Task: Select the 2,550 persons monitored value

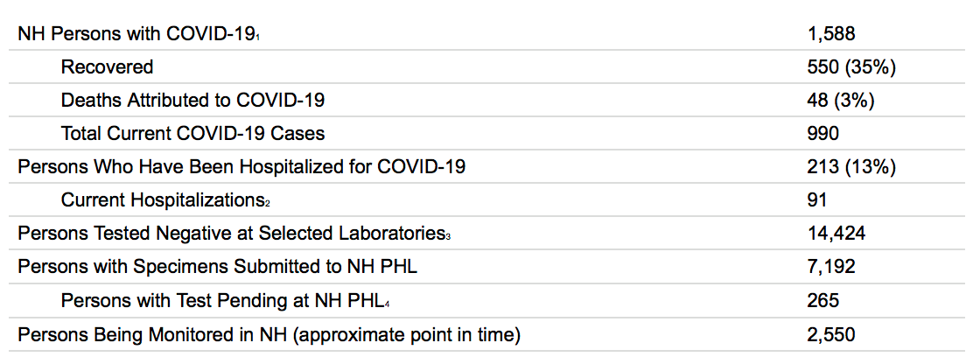Action: pos(831,334)
